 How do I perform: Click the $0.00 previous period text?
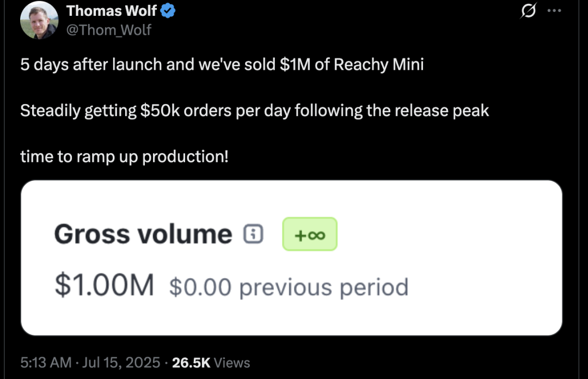[x=289, y=288]
